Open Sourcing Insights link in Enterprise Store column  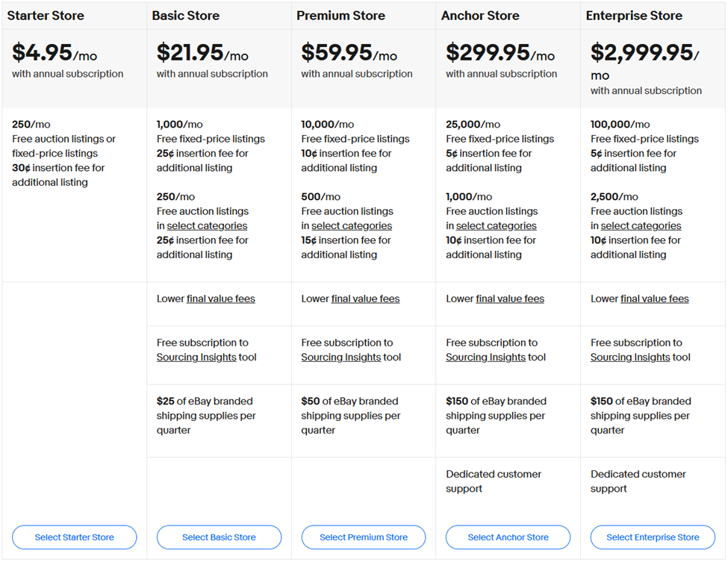(x=630, y=358)
